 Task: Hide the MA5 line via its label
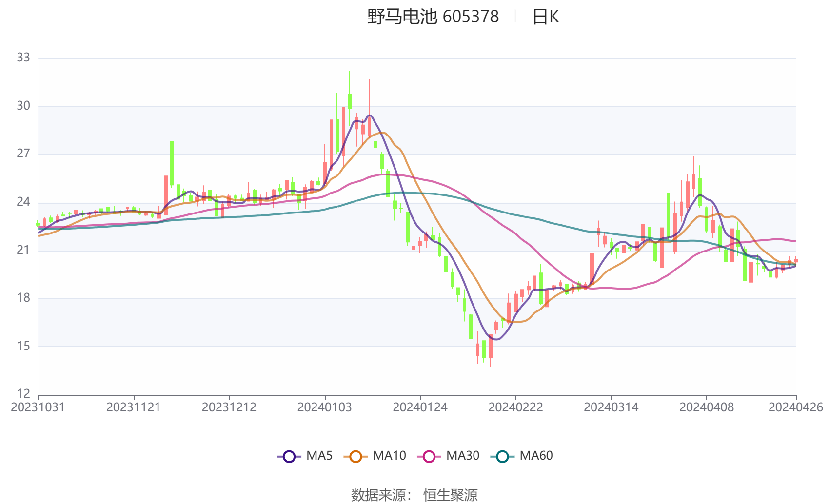click(x=319, y=456)
